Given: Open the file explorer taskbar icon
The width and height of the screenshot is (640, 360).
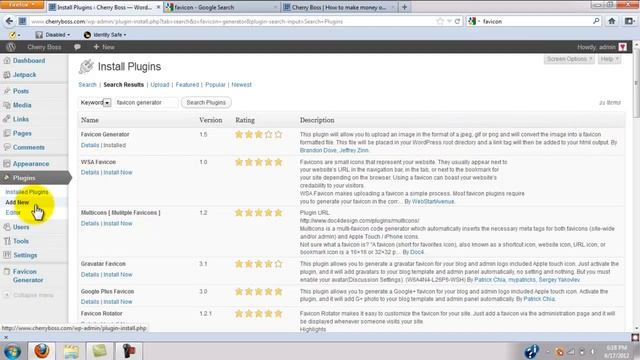Looking at the screenshot, I should 71,351.
